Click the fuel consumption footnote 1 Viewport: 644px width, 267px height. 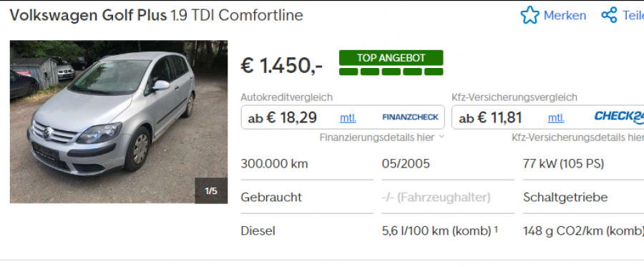(x=496, y=229)
